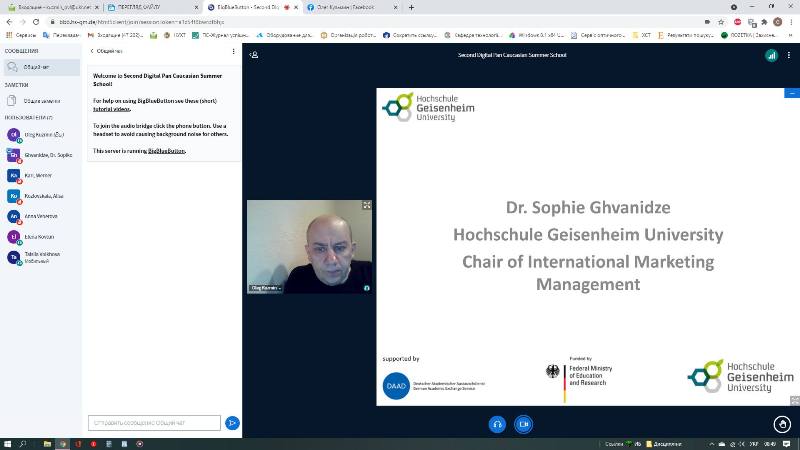The width and height of the screenshot is (800, 450).
Task: Mute the BigBlueButton tab audio indicator
Action: click(x=287, y=8)
